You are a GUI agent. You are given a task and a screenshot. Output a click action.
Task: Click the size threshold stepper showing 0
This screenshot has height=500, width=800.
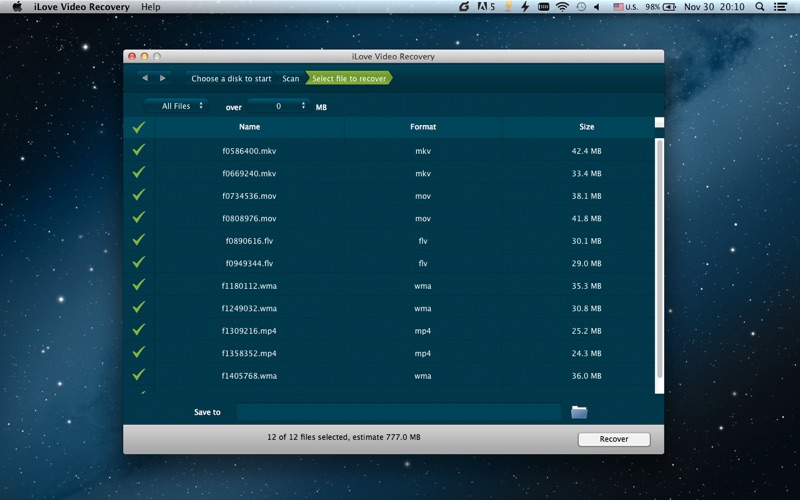tap(278, 106)
